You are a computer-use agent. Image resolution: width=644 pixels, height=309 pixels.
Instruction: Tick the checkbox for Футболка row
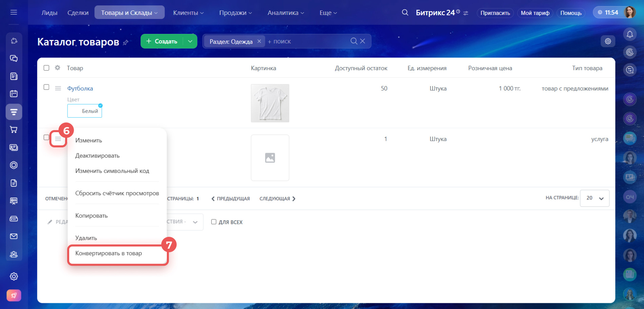(46, 87)
